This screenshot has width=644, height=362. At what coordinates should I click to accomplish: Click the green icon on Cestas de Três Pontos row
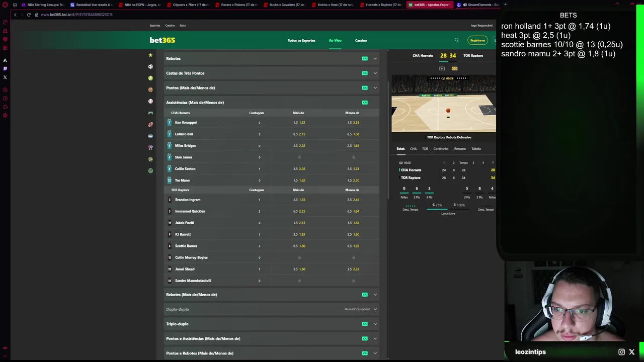(365, 73)
